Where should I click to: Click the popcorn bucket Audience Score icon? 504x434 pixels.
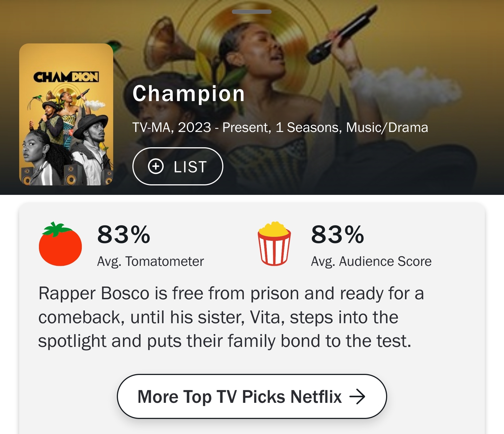click(274, 244)
